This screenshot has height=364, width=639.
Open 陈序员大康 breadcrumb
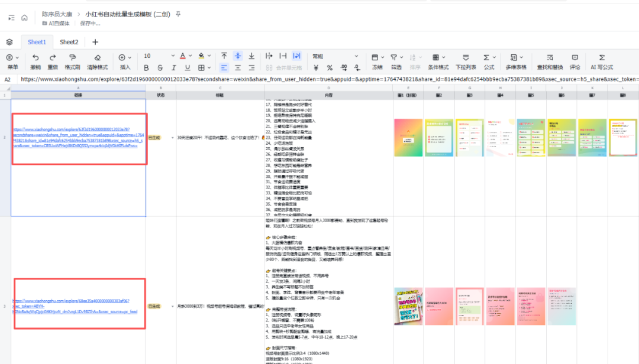[x=57, y=14]
